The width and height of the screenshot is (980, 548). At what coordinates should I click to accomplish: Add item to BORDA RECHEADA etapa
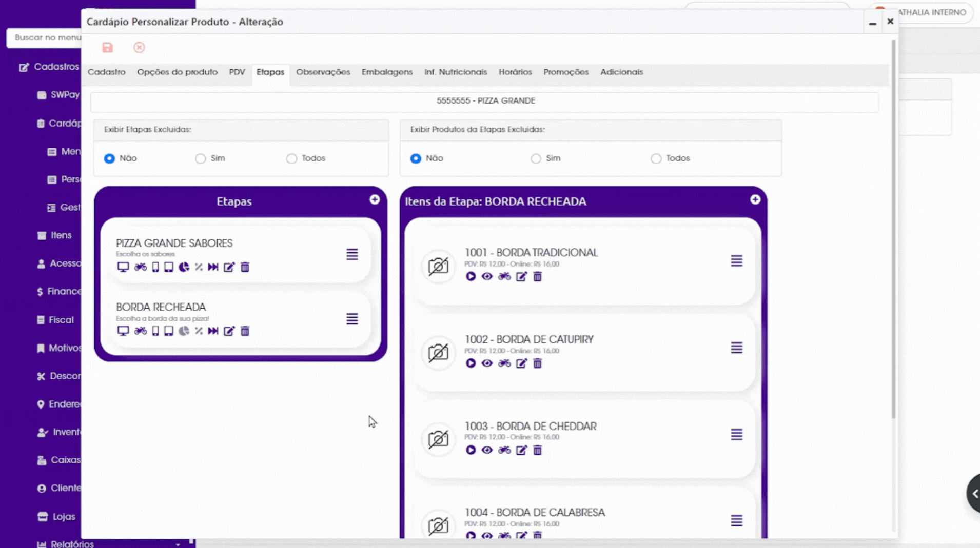tap(755, 199)
